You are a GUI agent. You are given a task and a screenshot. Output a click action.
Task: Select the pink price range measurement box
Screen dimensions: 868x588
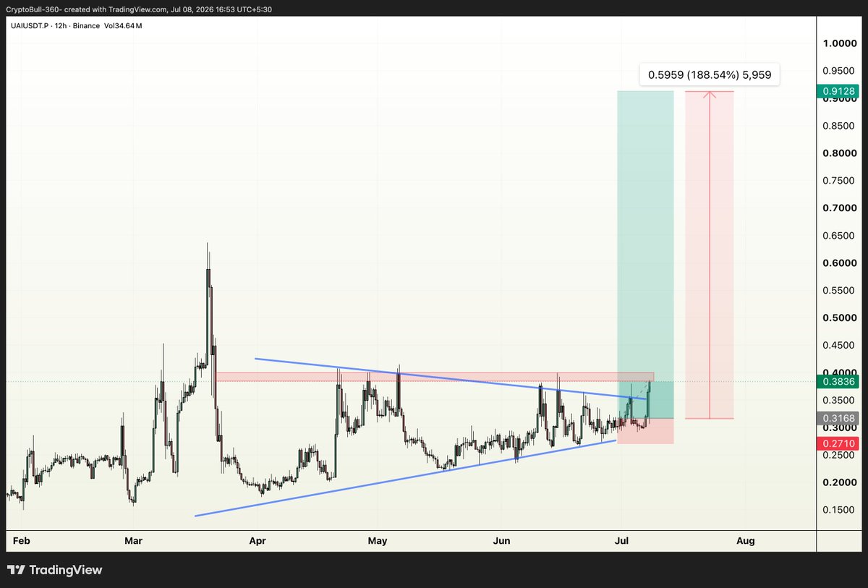[x=710, y=255]
